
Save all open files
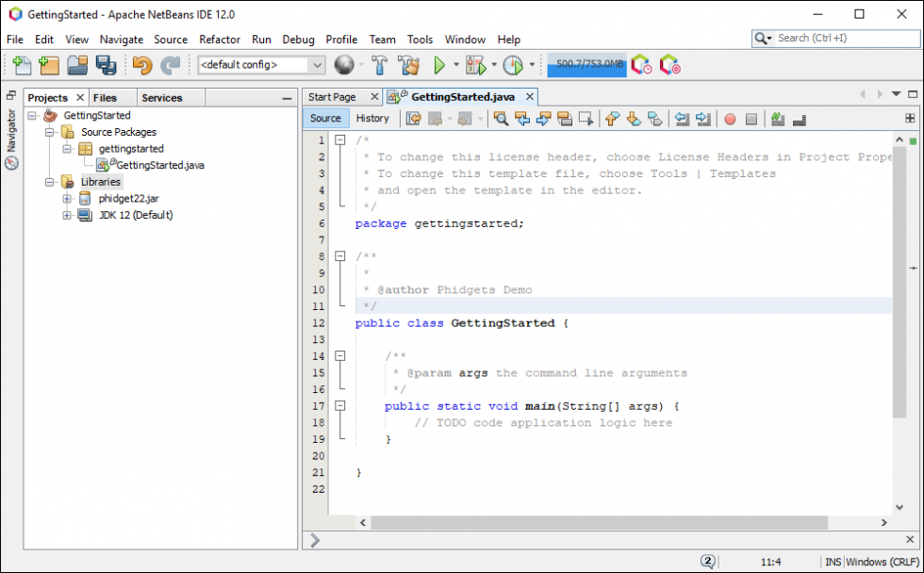point(107,65)
